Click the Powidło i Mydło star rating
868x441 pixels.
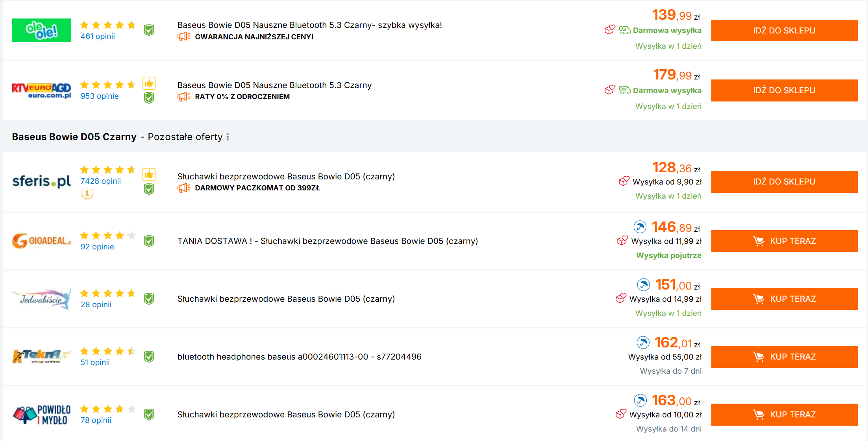108,409
